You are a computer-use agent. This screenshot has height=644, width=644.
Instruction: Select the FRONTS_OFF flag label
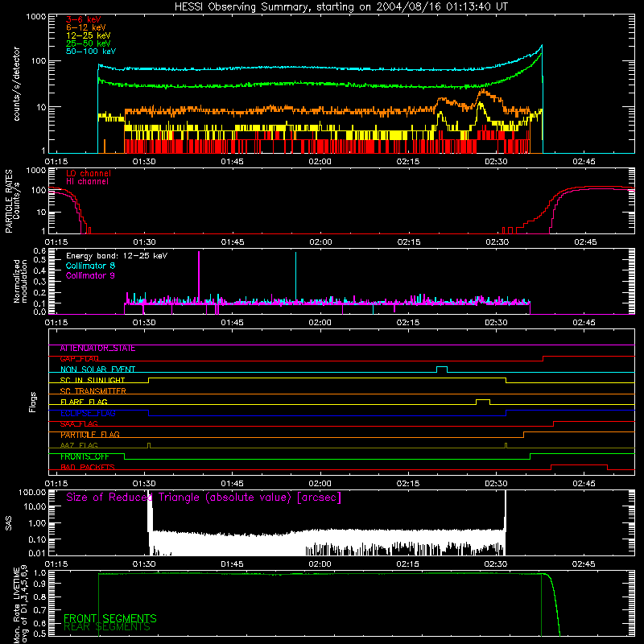(x=85, y=456)
